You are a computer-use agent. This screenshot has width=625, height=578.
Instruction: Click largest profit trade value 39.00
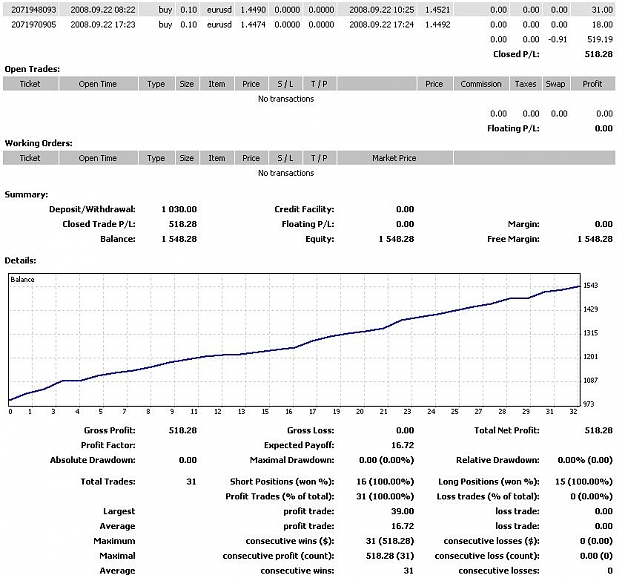[x=403, y=511]
